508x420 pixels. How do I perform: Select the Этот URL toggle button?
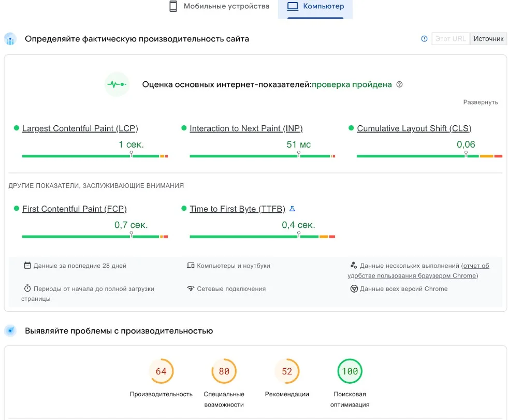coord(451,39)
